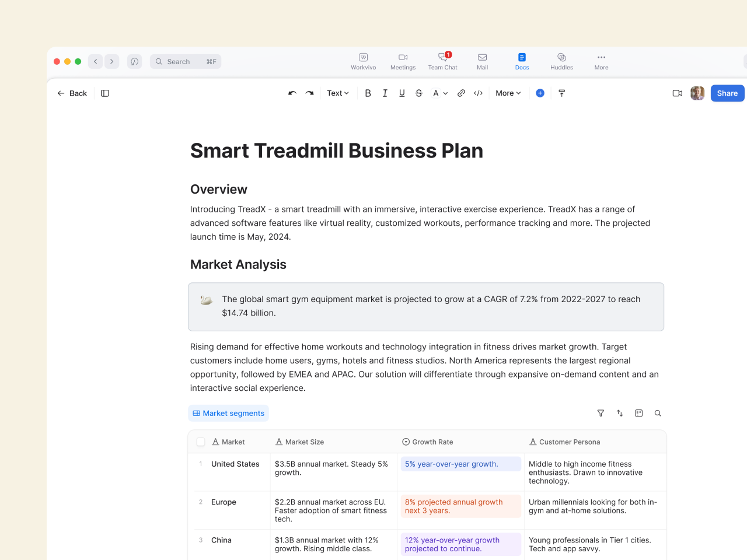Screen dimensions: 747x560
Task: Open the Meetings tab
Action: (x=403, y=61)
